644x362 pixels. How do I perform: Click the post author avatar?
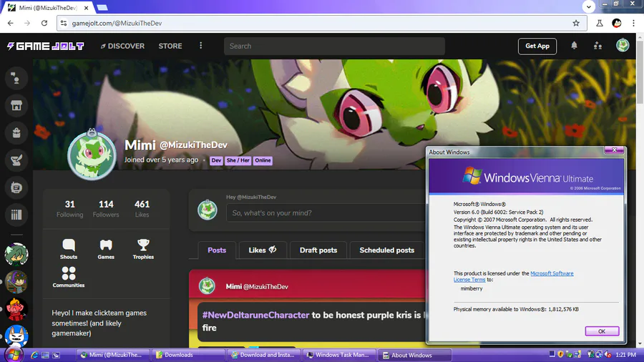207,286
